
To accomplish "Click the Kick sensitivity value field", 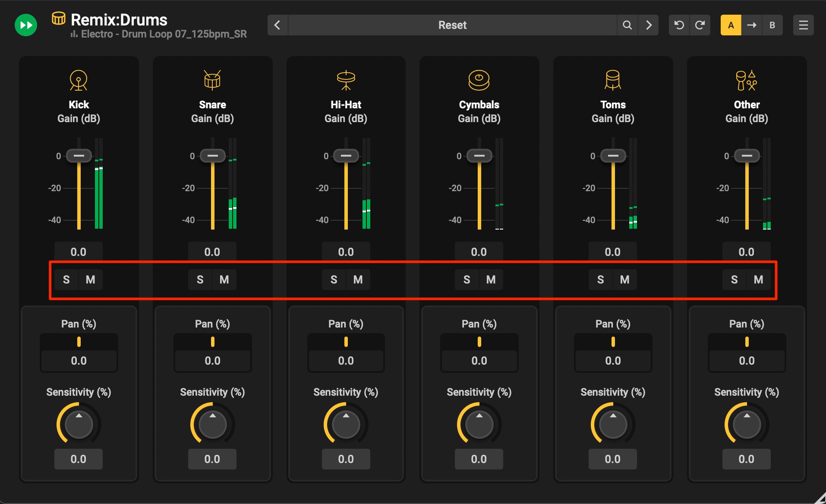I will [79, 459].
